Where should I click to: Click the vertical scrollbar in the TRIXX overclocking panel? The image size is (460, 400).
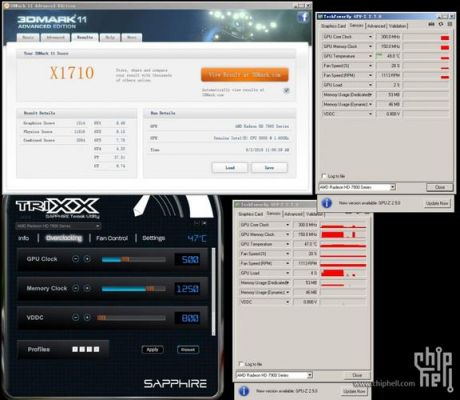point(214,292)
